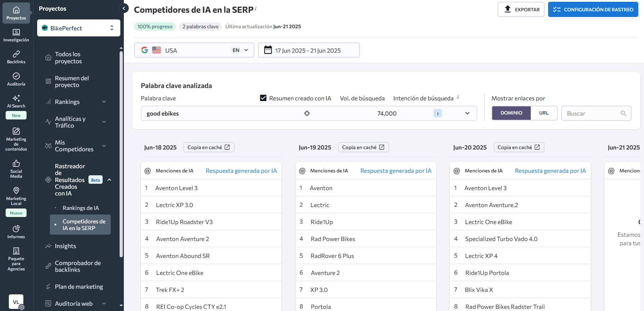This screenshot has width=644, height=311.
Task: Select the Trek FX+ 2 row
Action: click(211, 290)
